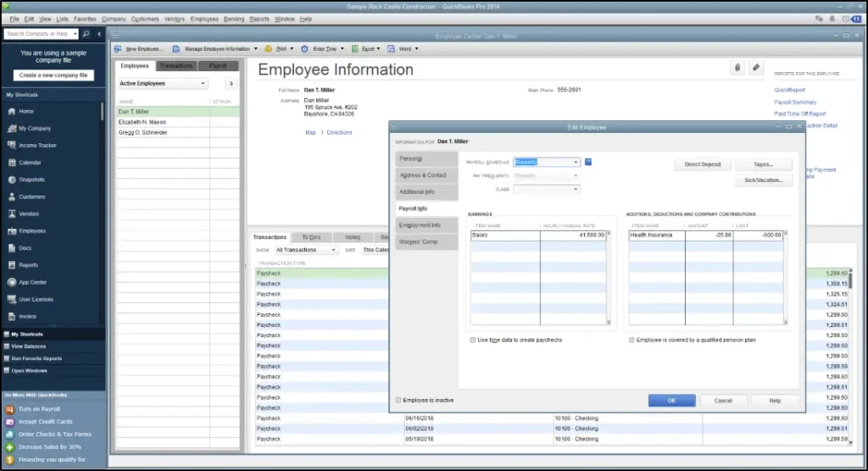Click the Taxes... button
Screen dimensions: 868x471
[764, 164]
